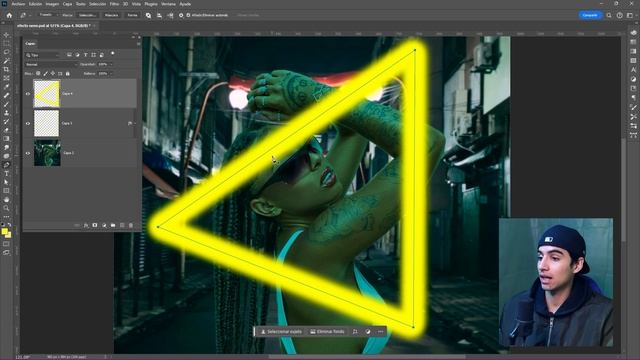Select the Move tool
Viewport: 640px width, 360px height.
pyautogui.click(x=6, y=35)
